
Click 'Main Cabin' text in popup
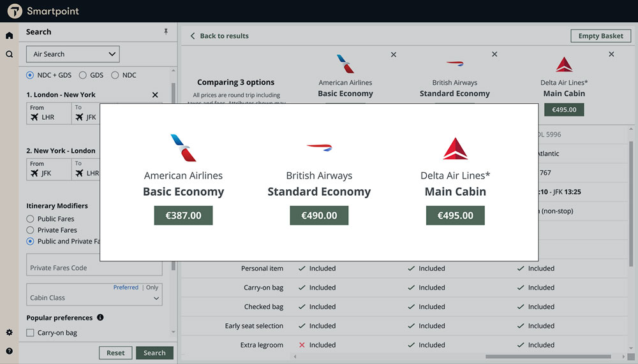pos(456,191)
